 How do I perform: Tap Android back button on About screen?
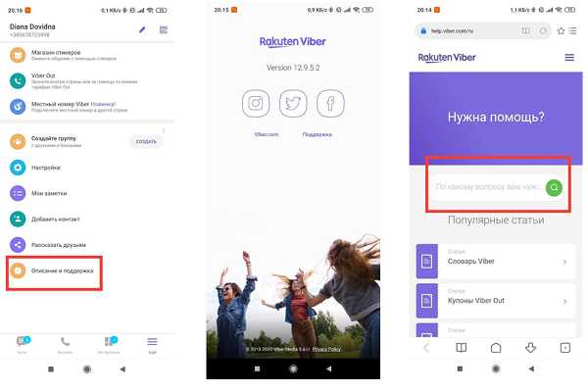pyautogui.click(x=329, y=368)
